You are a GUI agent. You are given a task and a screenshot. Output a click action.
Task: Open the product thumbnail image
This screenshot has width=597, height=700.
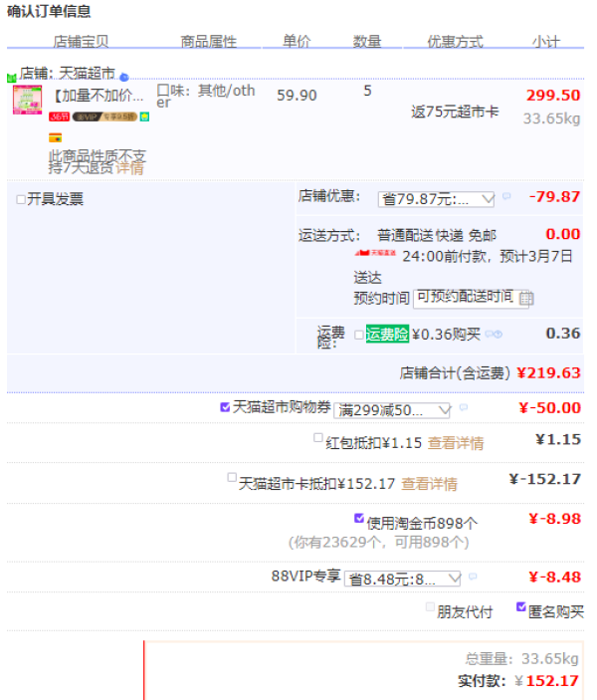point(27,100)
